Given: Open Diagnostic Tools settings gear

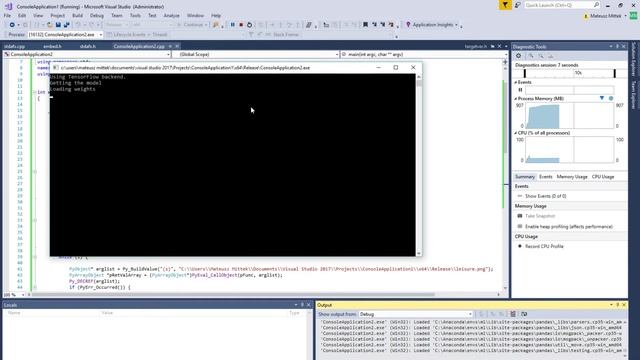Looking at the screenshot, I should (518, 56).
